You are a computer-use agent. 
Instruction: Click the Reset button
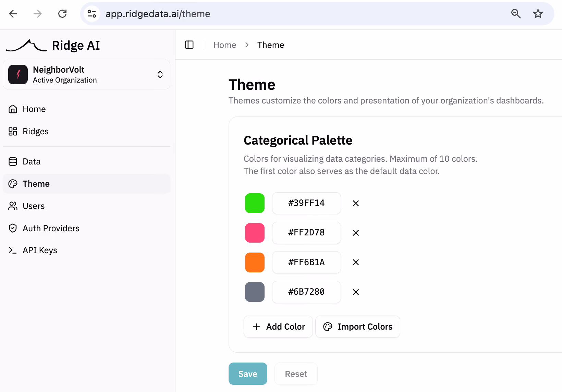point(296,373)
